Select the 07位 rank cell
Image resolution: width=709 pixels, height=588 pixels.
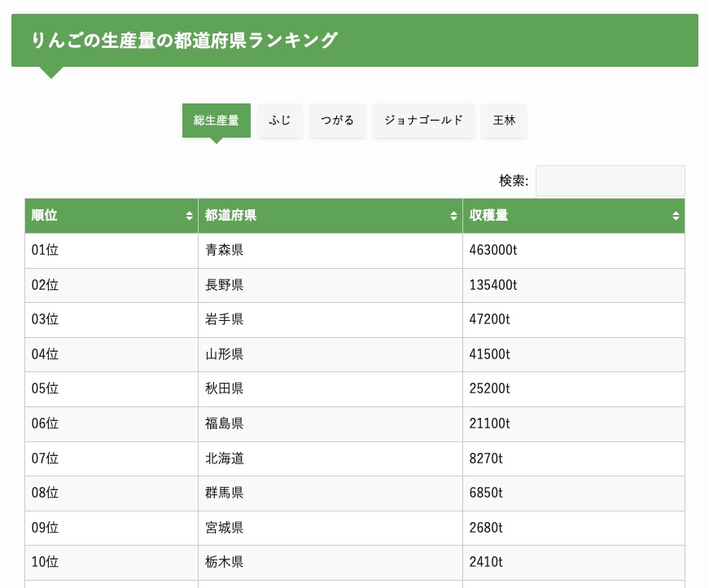tap(112, 459)
